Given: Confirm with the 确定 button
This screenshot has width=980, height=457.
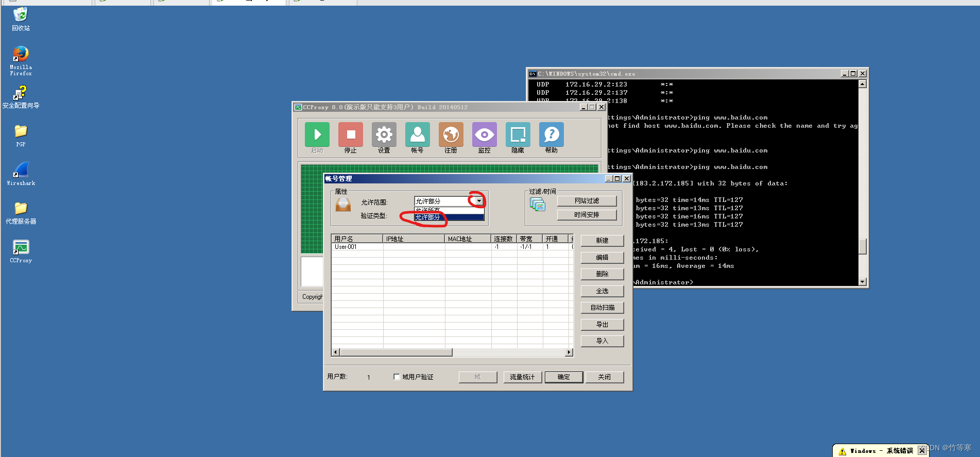Looking at the screenshot, I should [x=564, y=377].
